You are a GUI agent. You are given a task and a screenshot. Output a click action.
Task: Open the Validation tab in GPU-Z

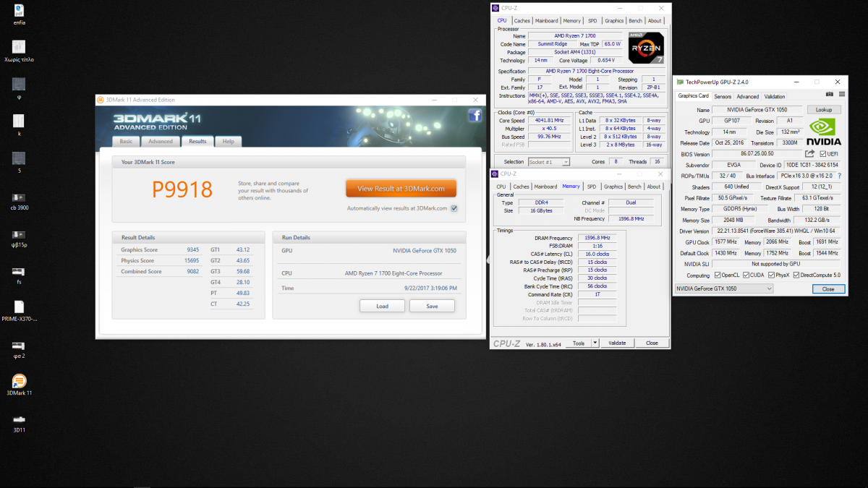(775, 96)
